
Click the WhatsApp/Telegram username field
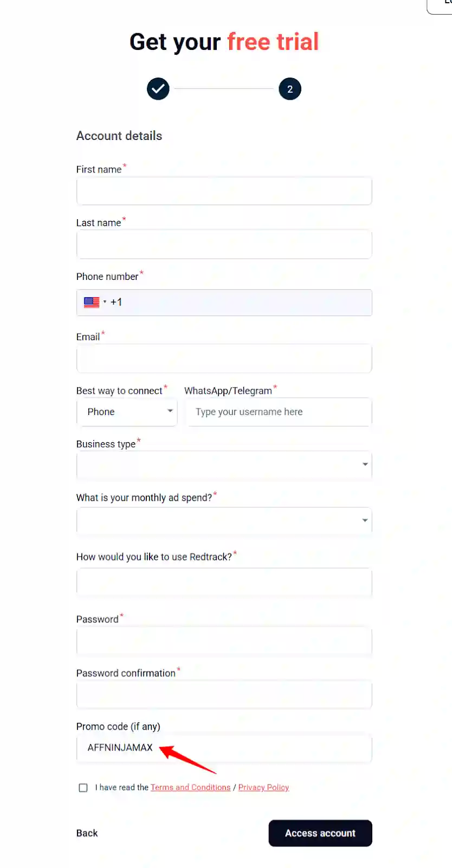279,412
